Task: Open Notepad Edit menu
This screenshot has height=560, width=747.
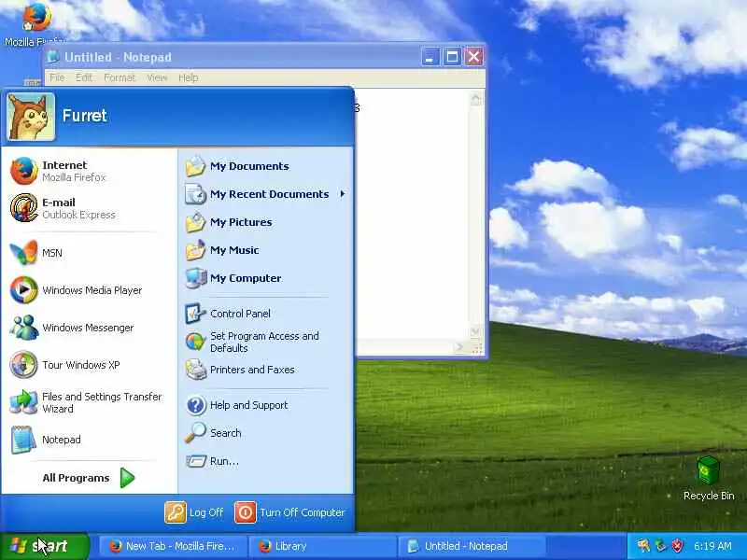Action: coord(84,77)
